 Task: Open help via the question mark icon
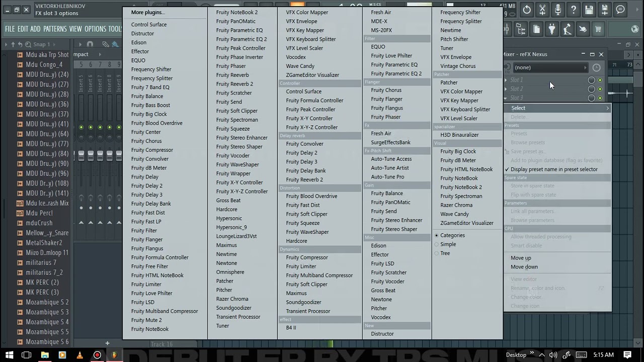pyautogui.click(x=574, y=10)
